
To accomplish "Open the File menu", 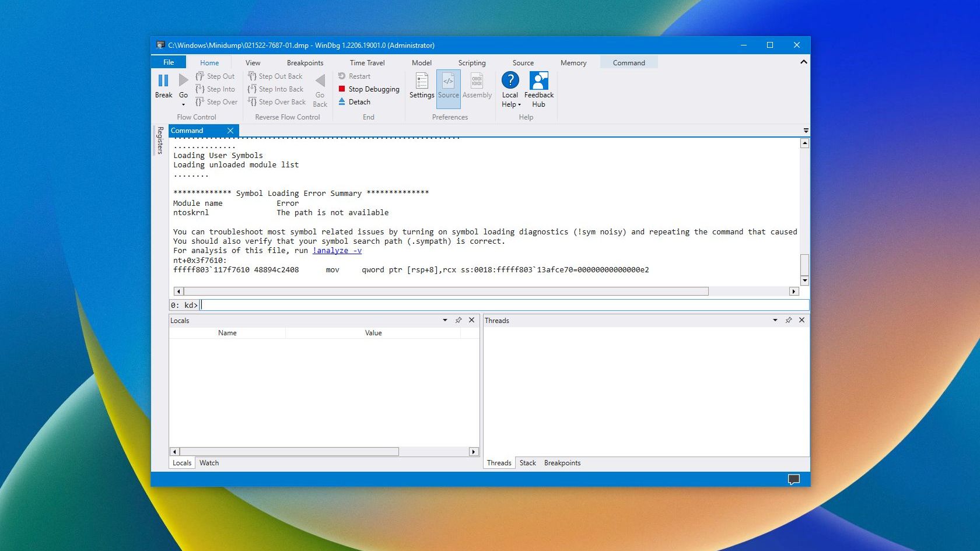I will pos(169,62).
